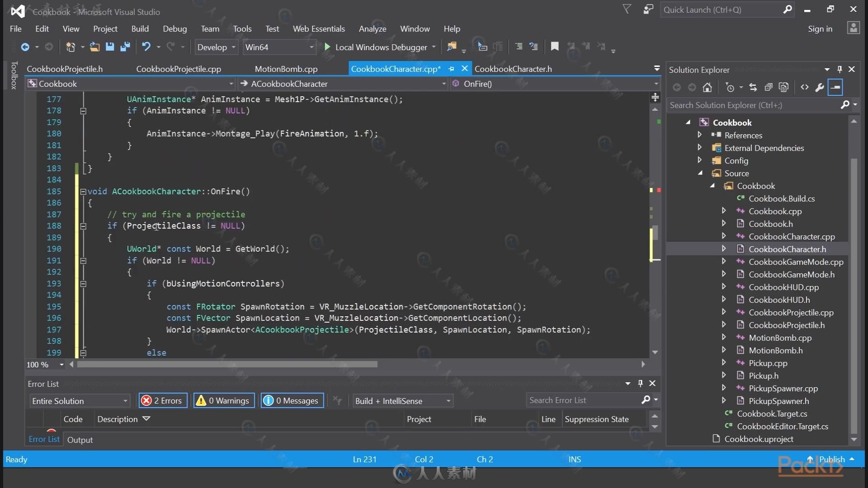Screen dimensions: 868x488
Task: Select the Undo action icon
Action: pos(147,47)
